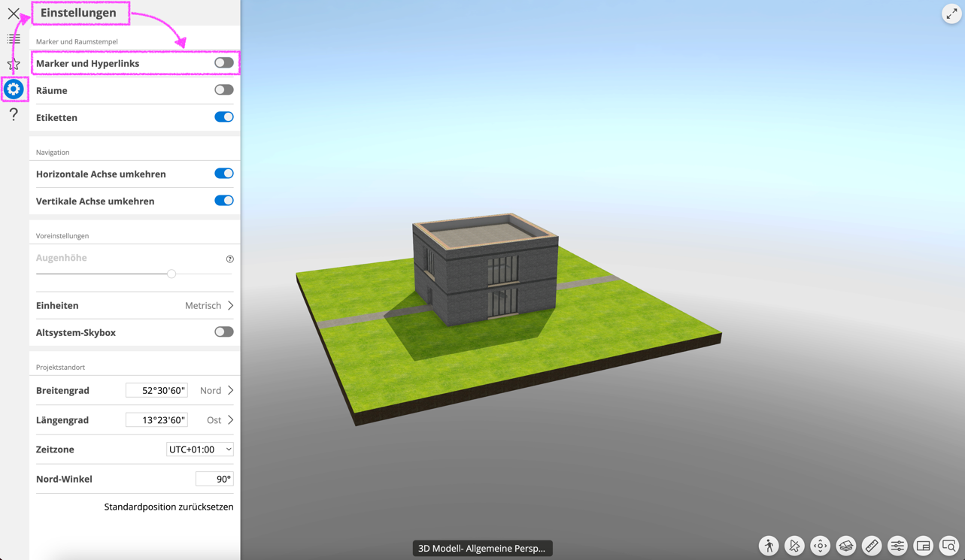Toggle the element selection cursor icon
Viewport: 965px width, 560px height.
click(x=794, y=546)
